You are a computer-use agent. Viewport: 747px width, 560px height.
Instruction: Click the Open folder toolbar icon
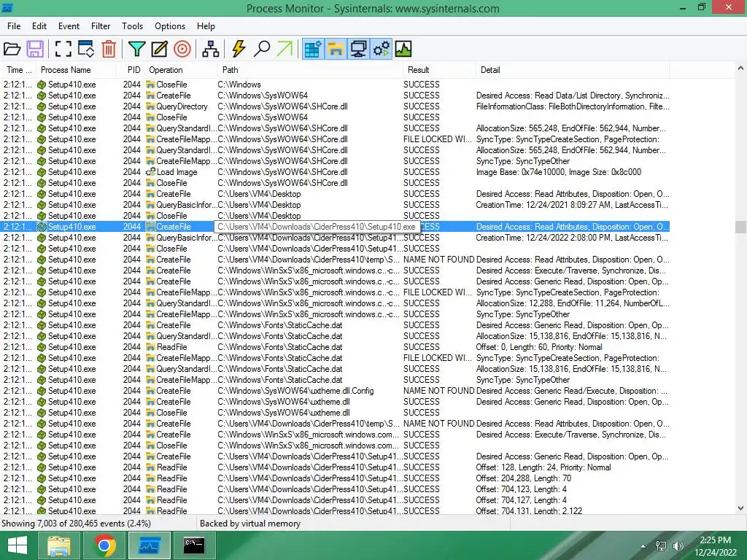[12, 49]
